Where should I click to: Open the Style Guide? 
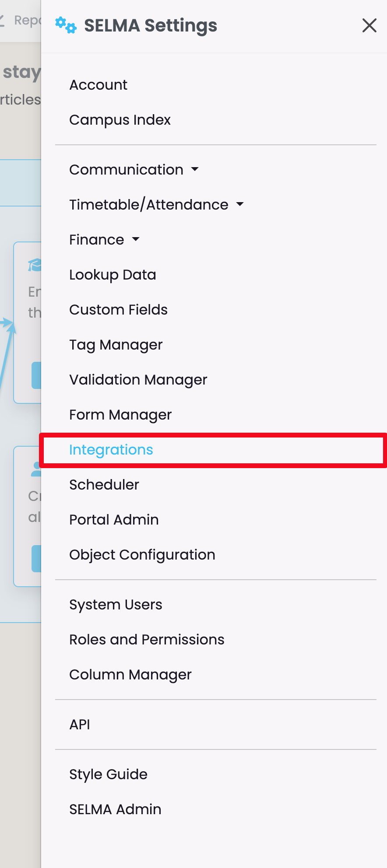[108, 774]
